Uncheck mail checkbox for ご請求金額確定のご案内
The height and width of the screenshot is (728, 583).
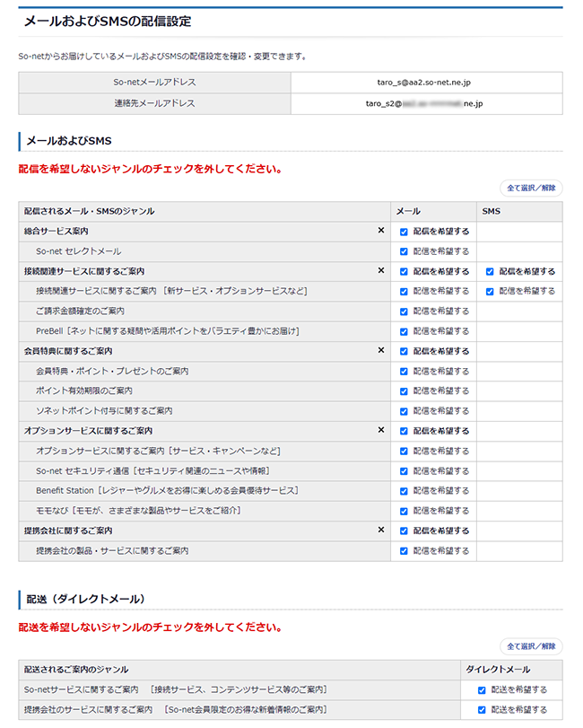tap(404, 311)
